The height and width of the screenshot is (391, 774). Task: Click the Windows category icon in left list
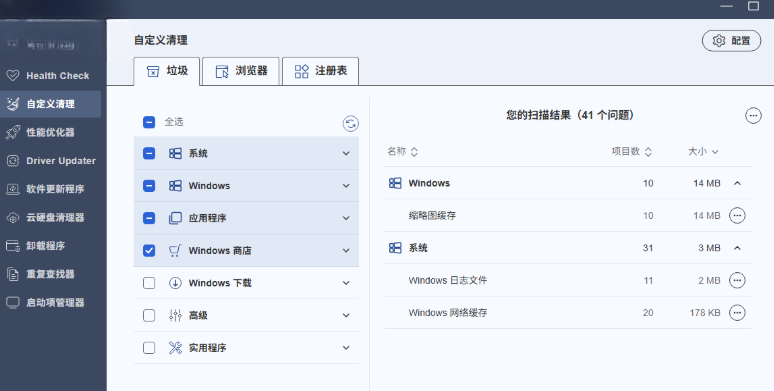pos(175,186)
